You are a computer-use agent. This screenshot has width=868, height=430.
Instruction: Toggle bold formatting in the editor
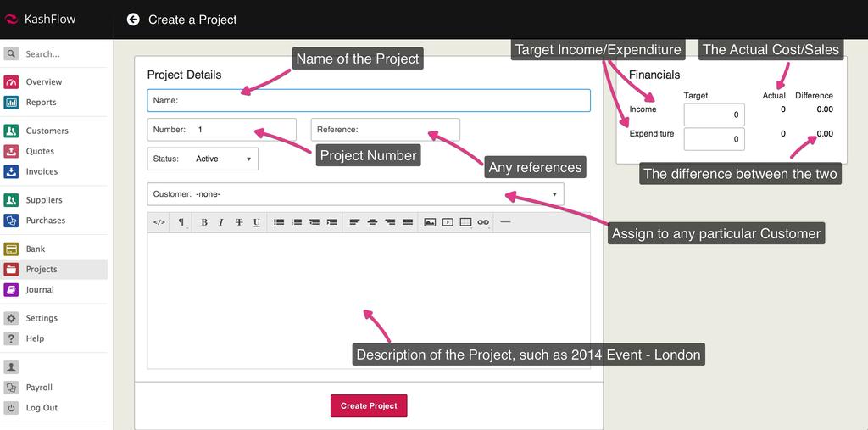(x=204, y=222)
